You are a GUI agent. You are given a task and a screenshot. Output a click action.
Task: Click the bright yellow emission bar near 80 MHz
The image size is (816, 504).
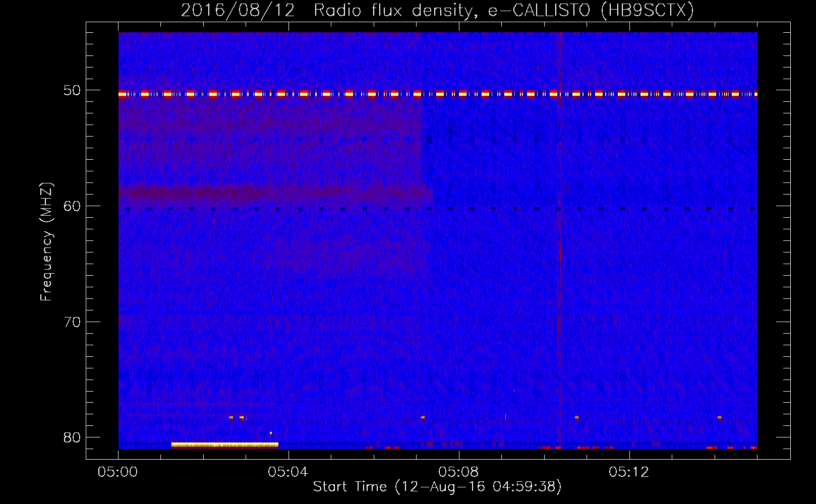[225, 445]
